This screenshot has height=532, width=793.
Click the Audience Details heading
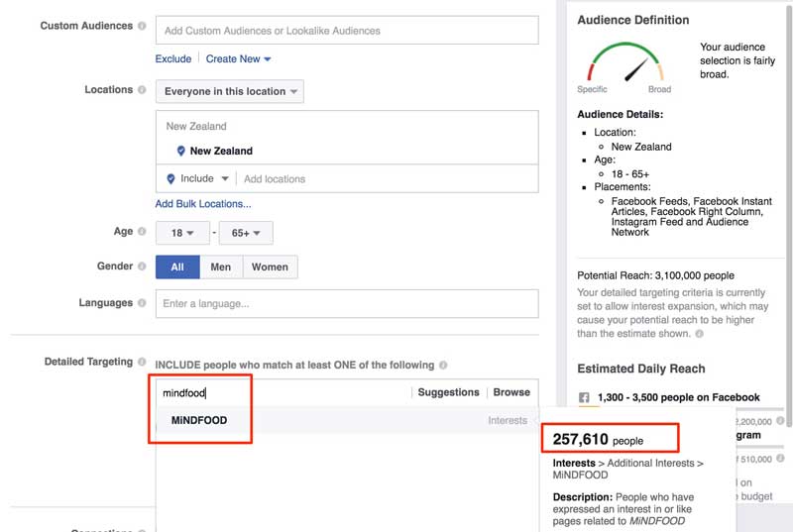tap(621, 114)
